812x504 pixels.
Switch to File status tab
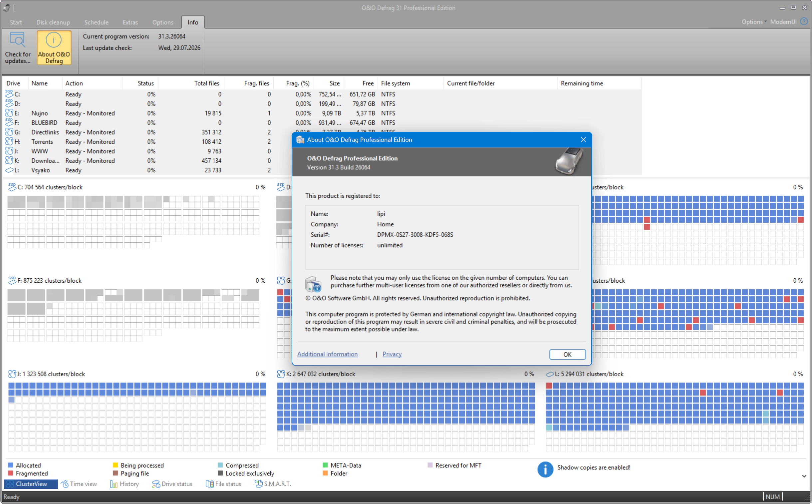pos(224,484)
